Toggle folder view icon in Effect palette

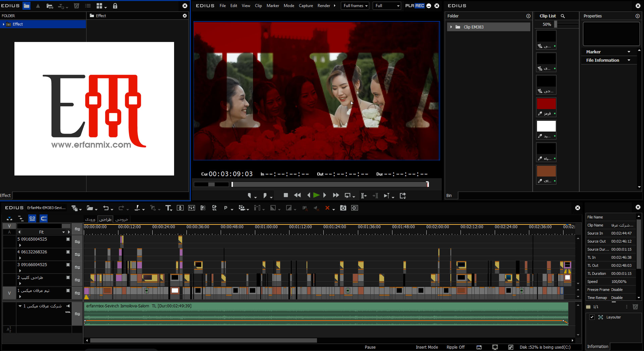[x=26, y=6]
